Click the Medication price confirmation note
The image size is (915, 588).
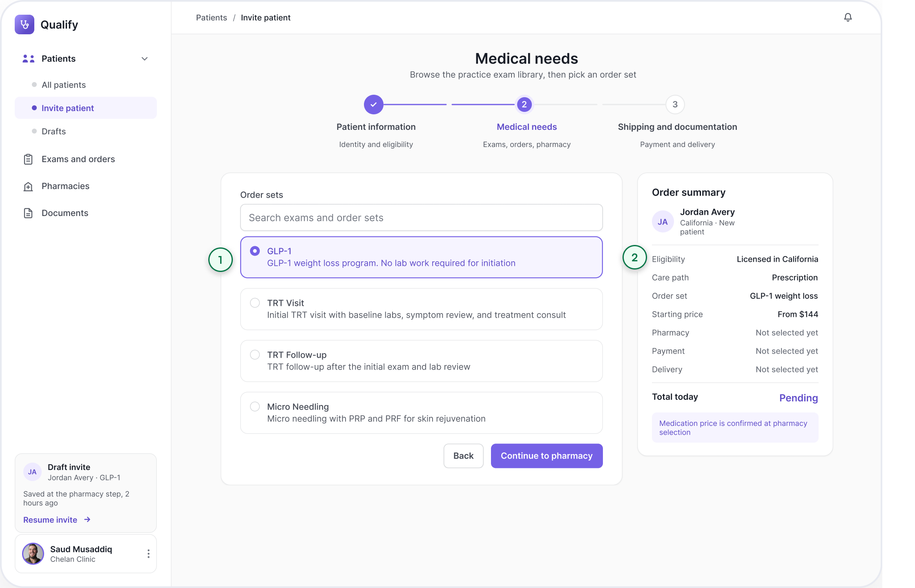[x=735, y=428]
